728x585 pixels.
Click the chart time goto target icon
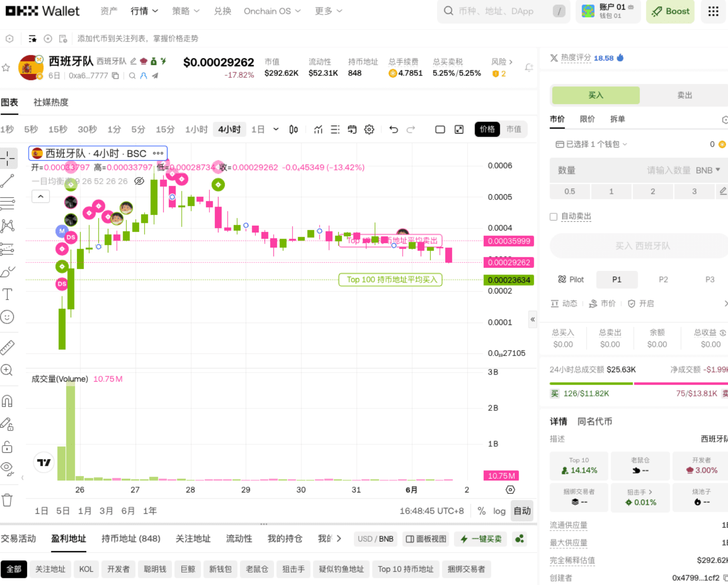point(510,490)
